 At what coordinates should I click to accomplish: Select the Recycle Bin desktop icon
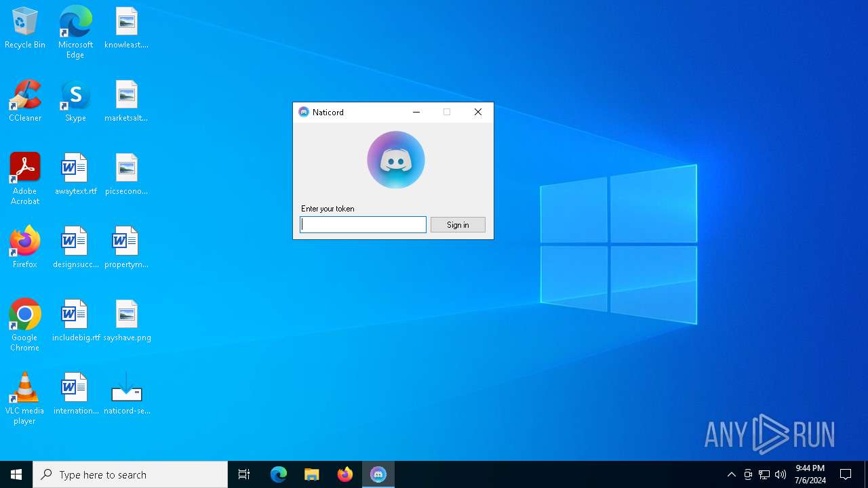pos(25,28)
